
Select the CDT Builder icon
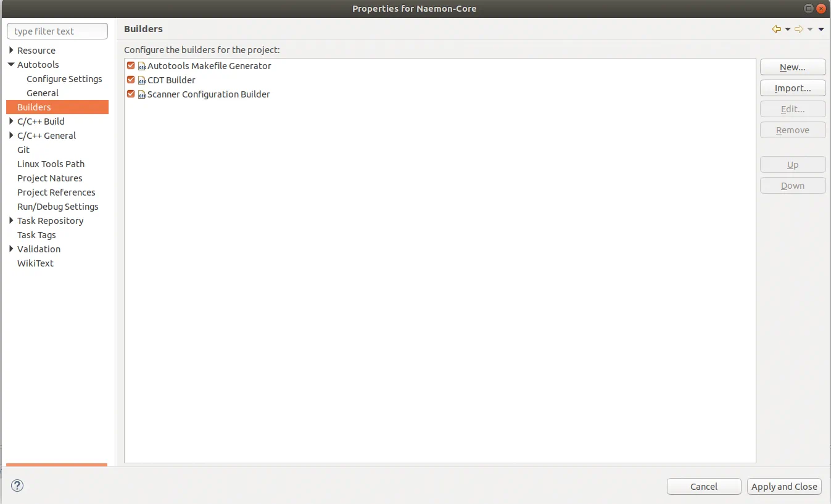[x=142, y=80]
